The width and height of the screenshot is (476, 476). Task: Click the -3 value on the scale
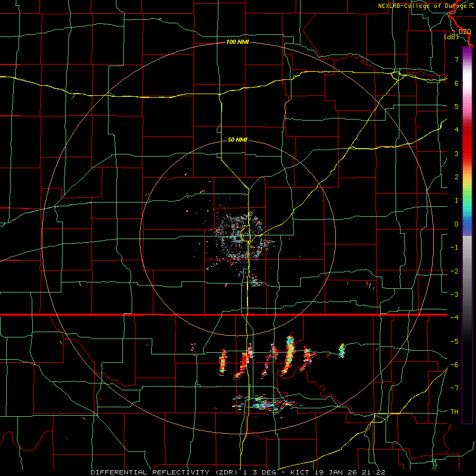click(454, 295)
